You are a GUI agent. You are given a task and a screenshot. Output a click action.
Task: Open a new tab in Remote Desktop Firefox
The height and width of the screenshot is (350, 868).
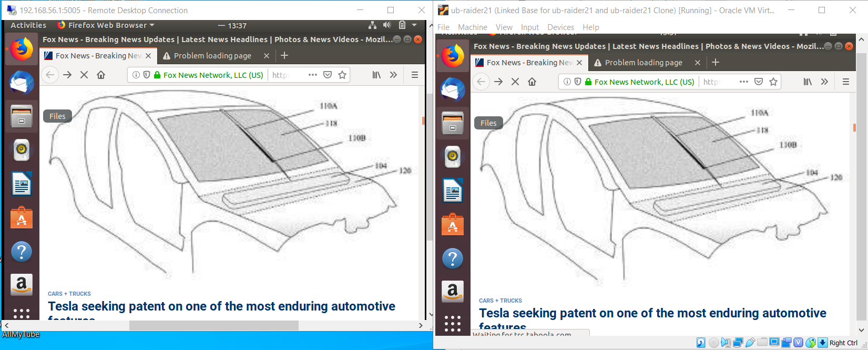pos(284,55)
